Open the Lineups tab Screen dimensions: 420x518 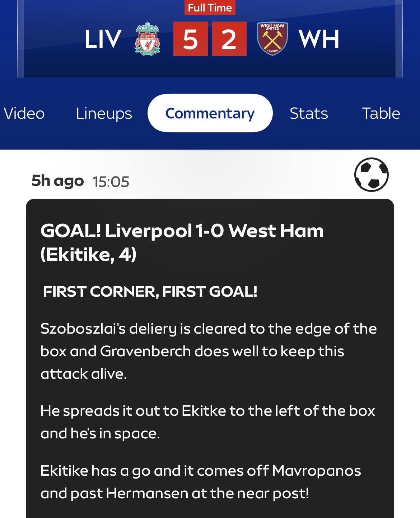coord(104,113)
